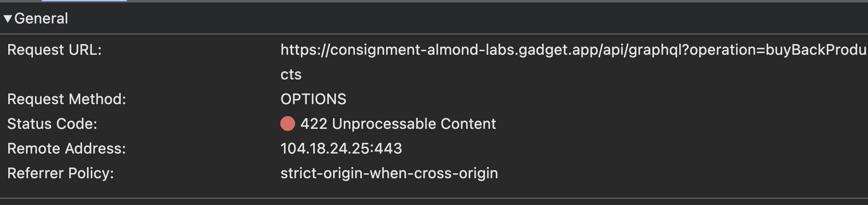The height and width of the screenshot is (205, 868).
Task: Click the operation=buyBackProdu query parameter text
Action: click(778, 50)
